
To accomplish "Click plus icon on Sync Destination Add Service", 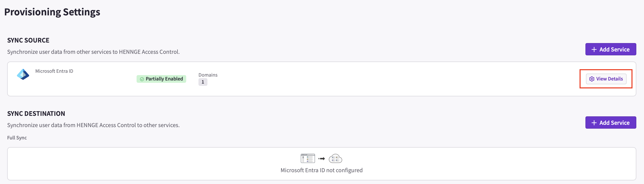I will [594, 123].
